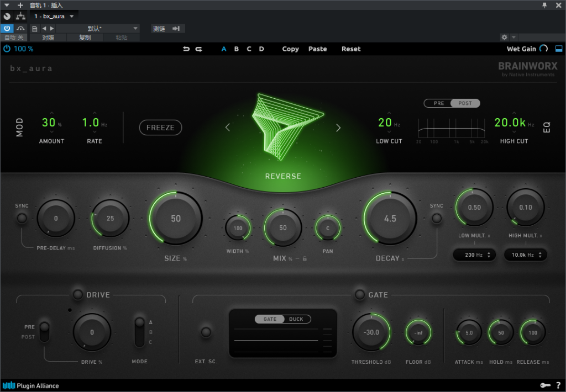Click the down chevron below HIGH CUT 20.0k
Image resolution: width=566 pixels, height=392 pixels.
click(x=514, y=132)
